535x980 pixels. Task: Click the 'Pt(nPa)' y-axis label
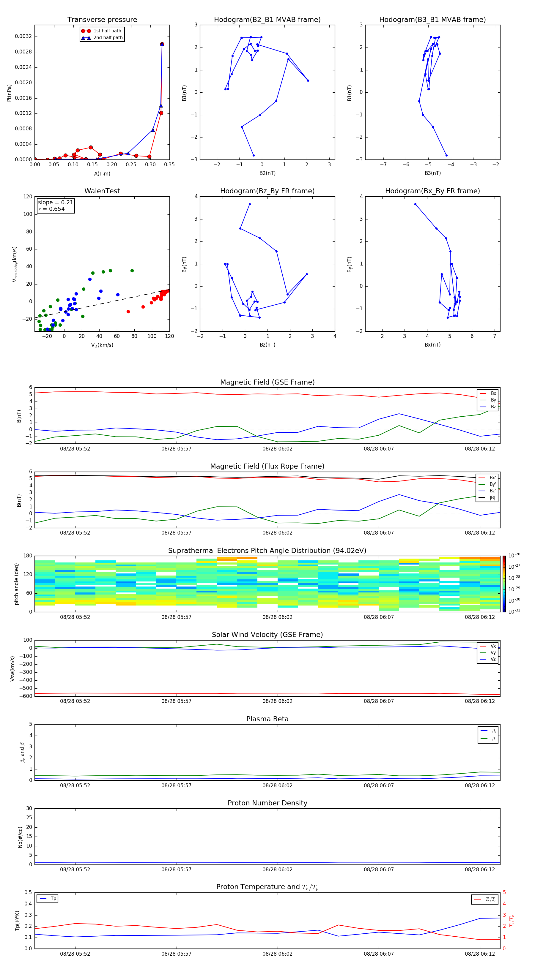click(9, 93)
